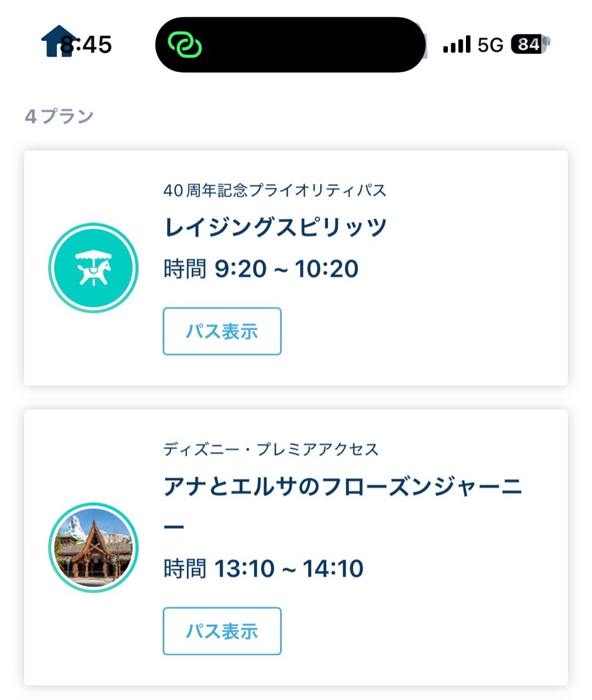Screen dimensions: 592x700
Task: Show the pass for レイジングスピリッツ
Action: [x=222, y=331]
